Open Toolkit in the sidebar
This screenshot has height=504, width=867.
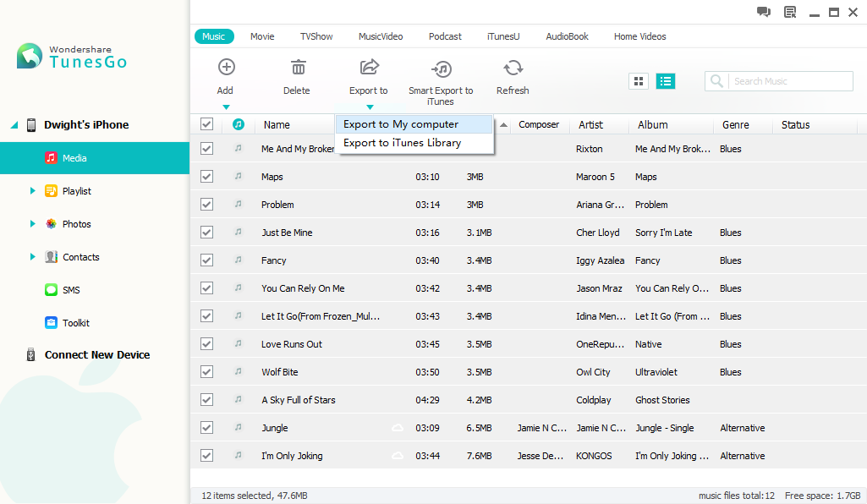(x=76, y=323)
